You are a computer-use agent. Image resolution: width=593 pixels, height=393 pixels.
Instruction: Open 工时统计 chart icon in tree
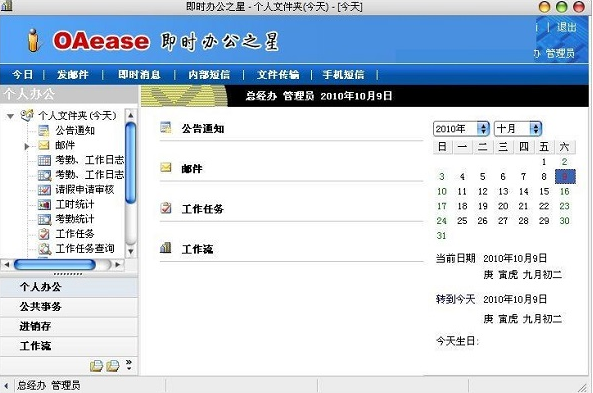coord(44,205)
